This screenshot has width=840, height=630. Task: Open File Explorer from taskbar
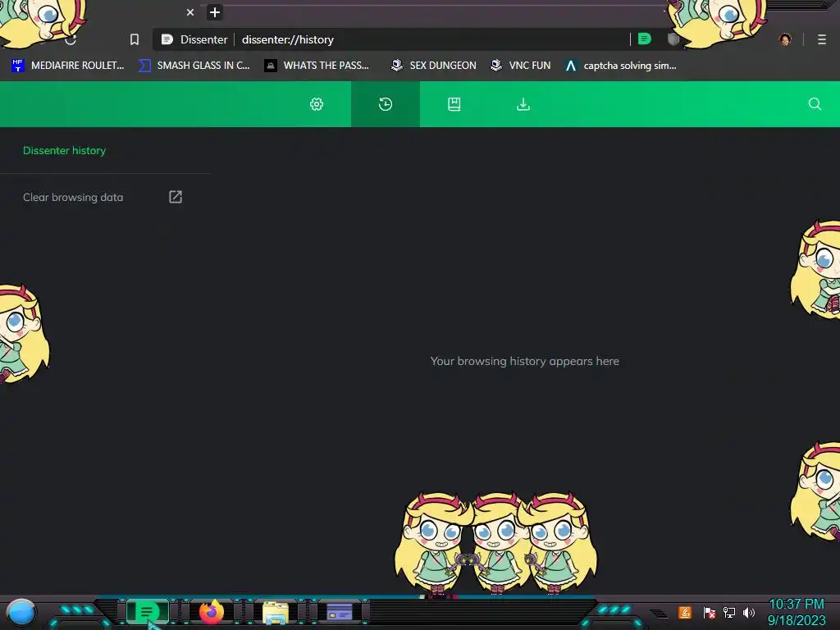pyautogui.click(x=276, y=612)
